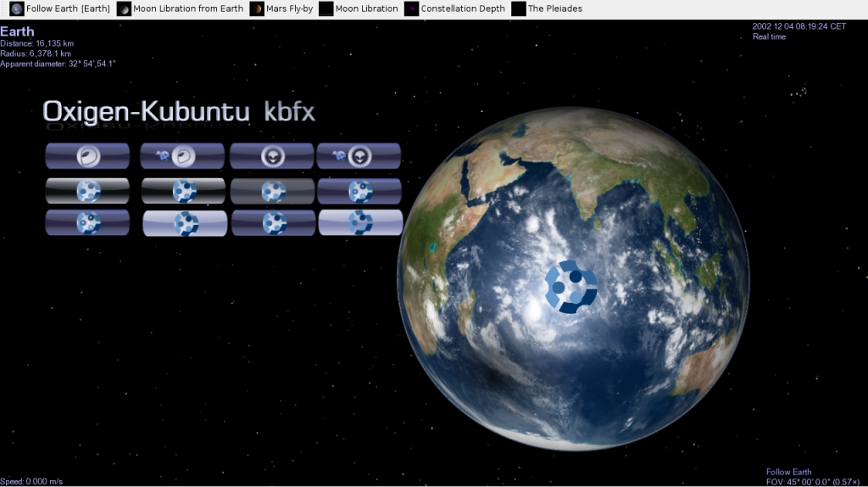Click the 'Speed: 0.000 m/s' indicator

(31, 481)
